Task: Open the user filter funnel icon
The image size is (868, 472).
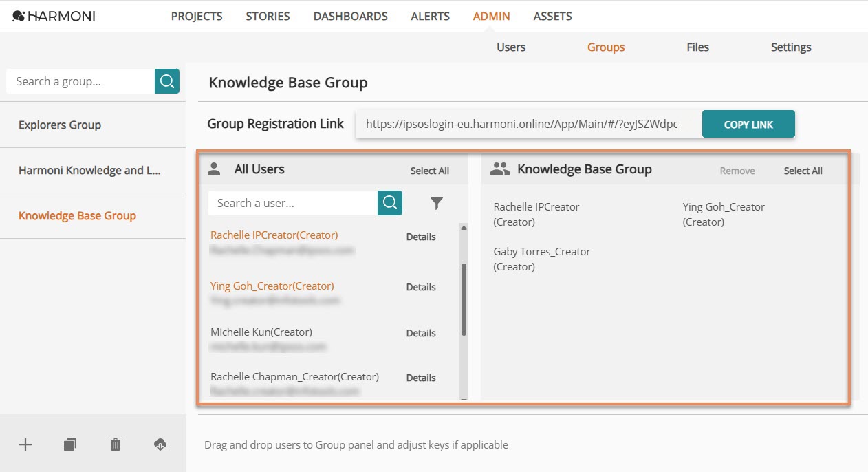Action: pyautogui.click(x=437, y=203)
